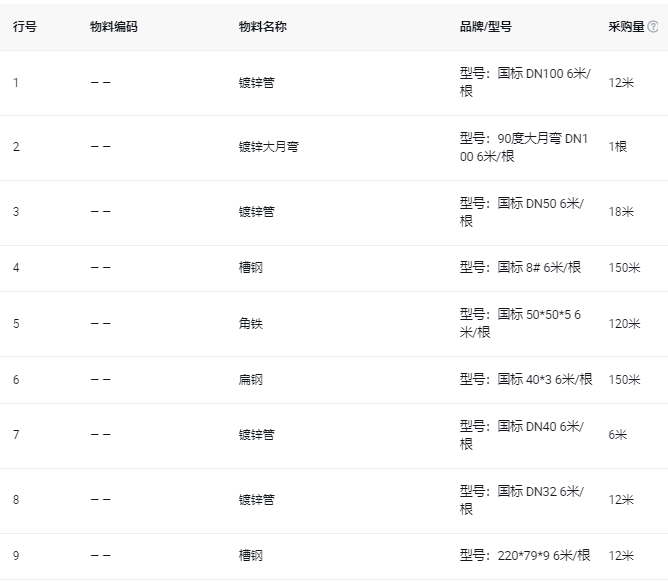Image resolution: width=668 pixels, height=582 pixels.
Task: Click the 品牌/型号 column header
Action: coord(486,27)
